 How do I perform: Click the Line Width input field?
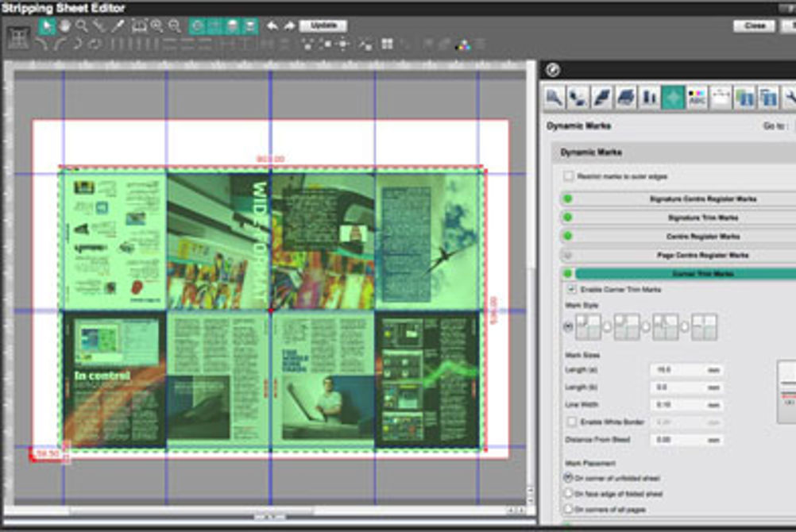coord(686,405)
